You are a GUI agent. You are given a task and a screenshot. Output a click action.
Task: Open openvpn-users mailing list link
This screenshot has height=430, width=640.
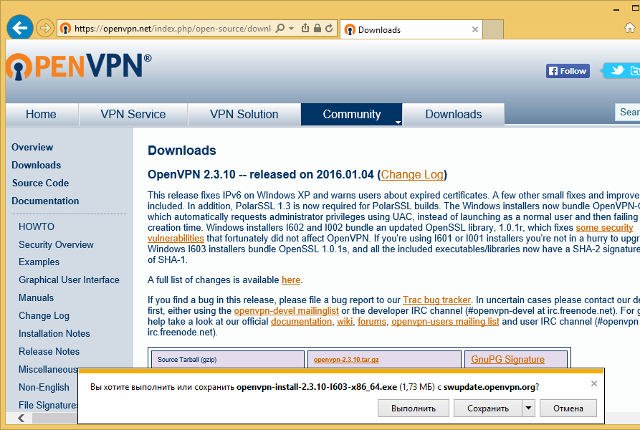pyautogui.click(x=445, y=322)
